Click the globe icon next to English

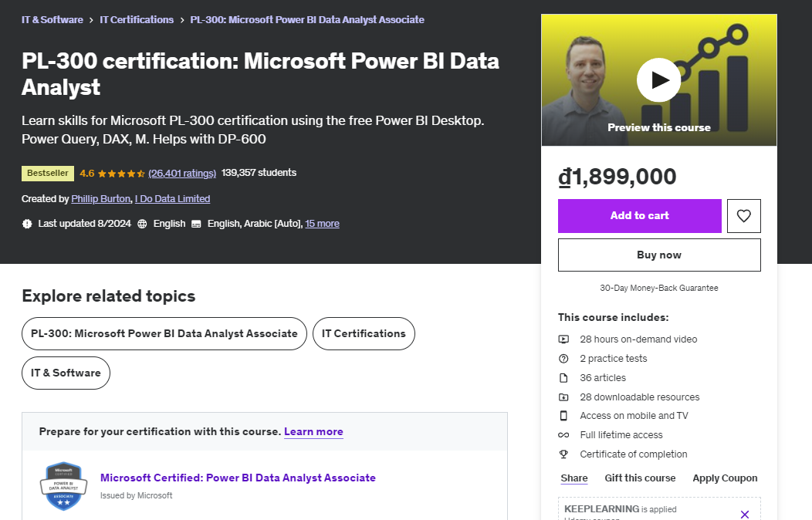(x=143, y=223)
